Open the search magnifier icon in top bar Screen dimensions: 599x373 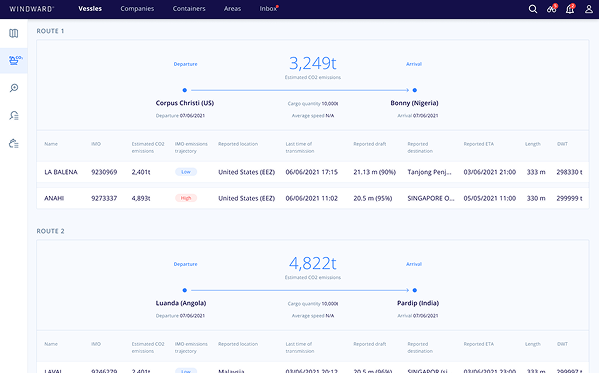(533, 9)
